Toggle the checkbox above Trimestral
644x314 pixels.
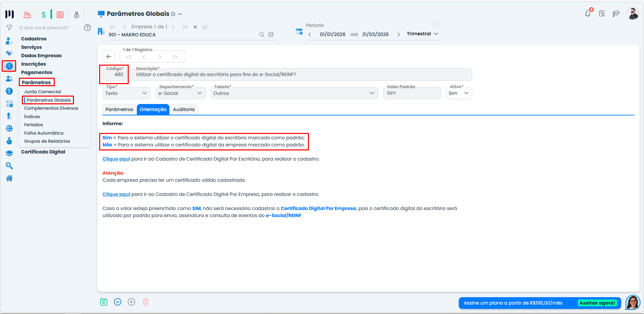coord(436,24)
